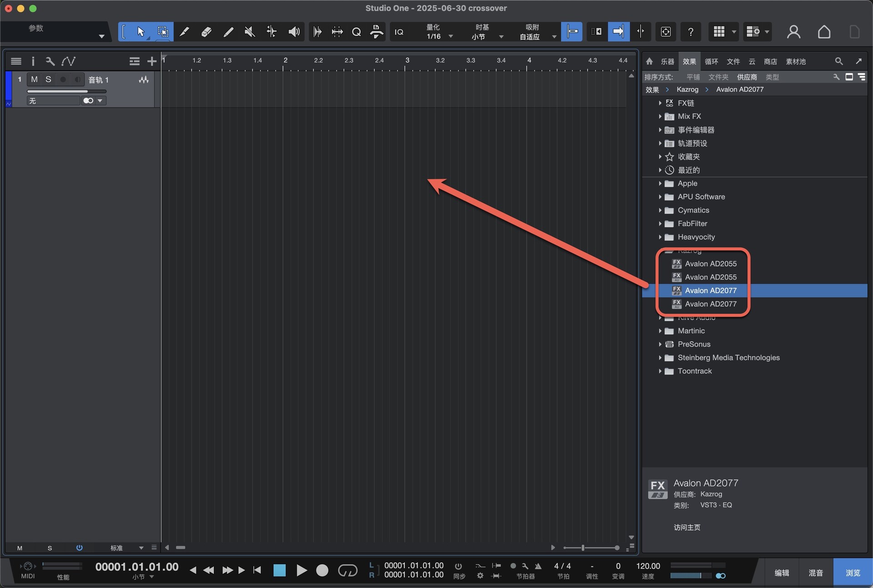Click the Strip Silence icon
The image size is (873, 588).
click(337, 32)
